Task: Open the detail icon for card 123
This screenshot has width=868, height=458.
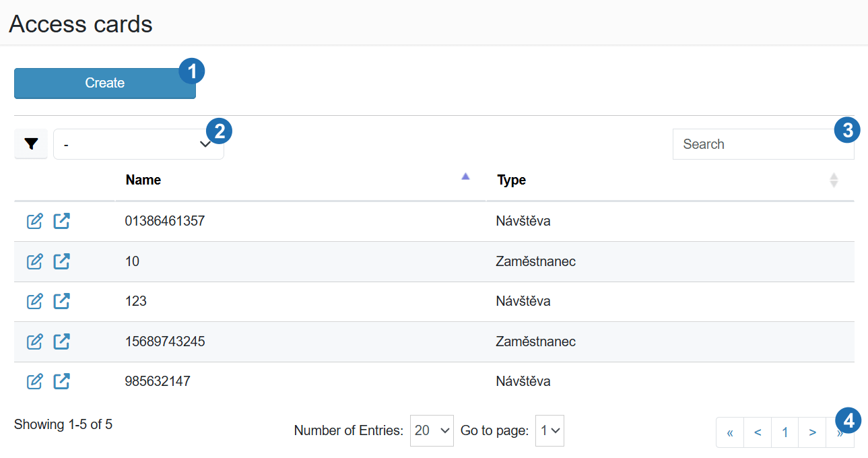Action: tap(61, 301)
